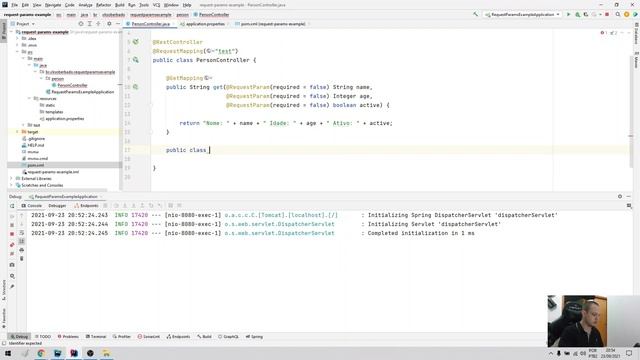
Task: Click gutter icon beside PersonController class line
Action: tap(136, 60)
